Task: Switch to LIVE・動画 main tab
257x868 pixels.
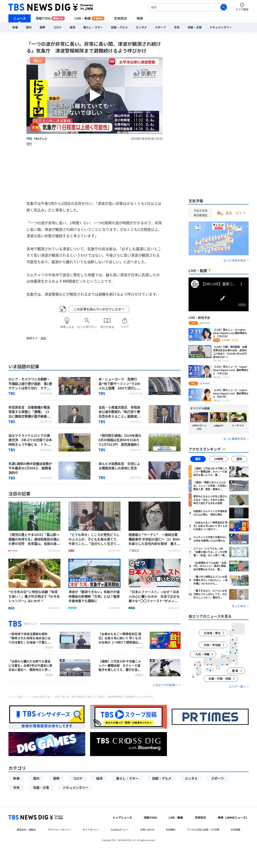Action: point(89,18)
